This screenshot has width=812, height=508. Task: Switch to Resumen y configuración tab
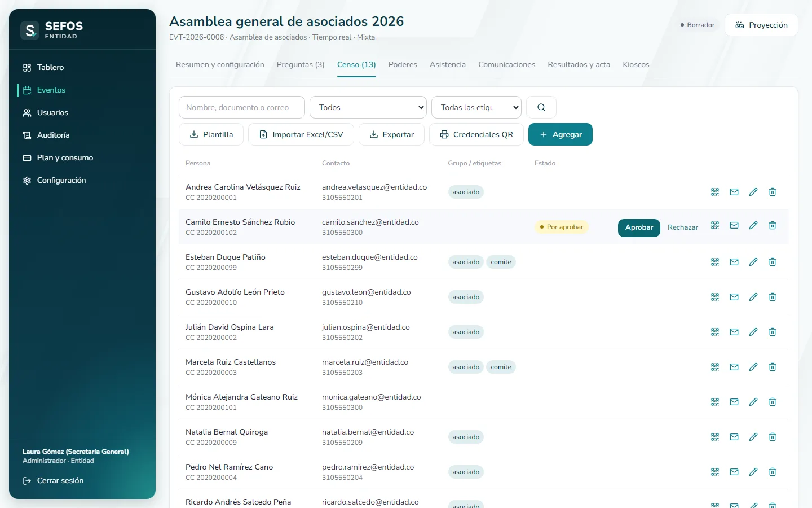click(x=220, y=65)
